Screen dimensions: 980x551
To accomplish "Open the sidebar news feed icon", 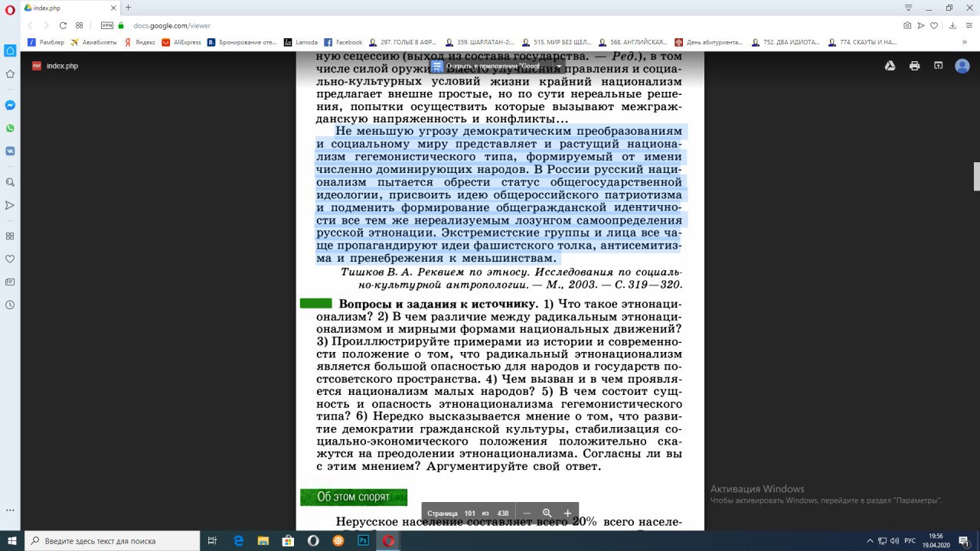I will 10,282.
